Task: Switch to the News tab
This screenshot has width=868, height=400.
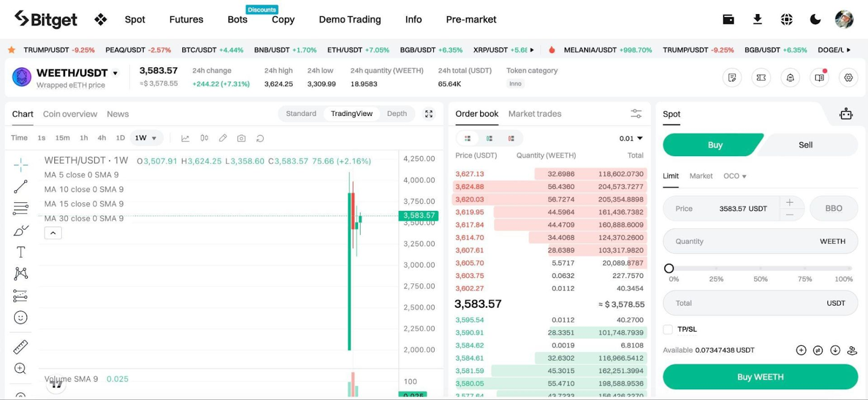Action: [x=118, y=114]
